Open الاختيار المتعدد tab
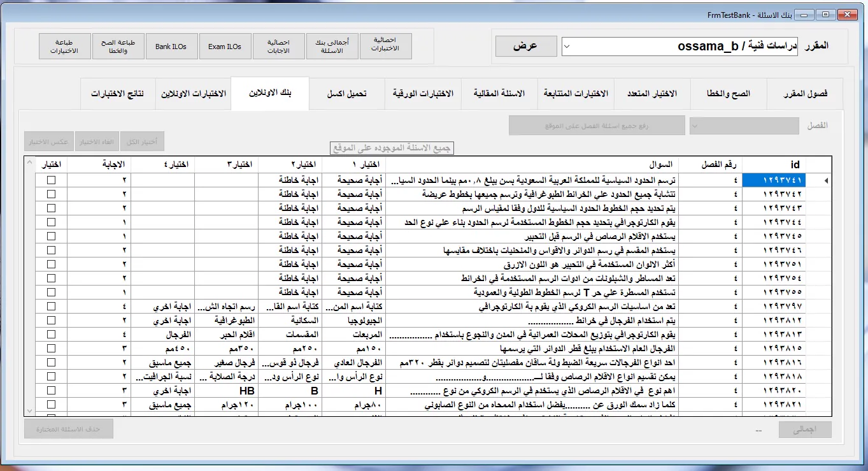The width and height of the screenshot is (868, 471). pos(652,94)
